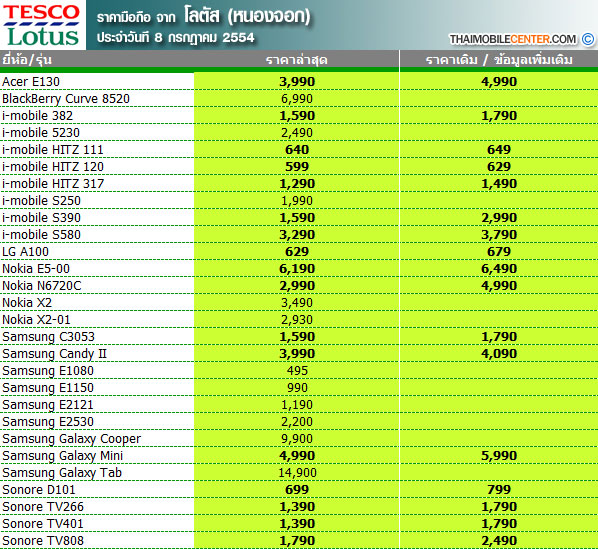Select the Acer E130 row
The width and height of the screenshot is (598, 549).
[299, 82]
